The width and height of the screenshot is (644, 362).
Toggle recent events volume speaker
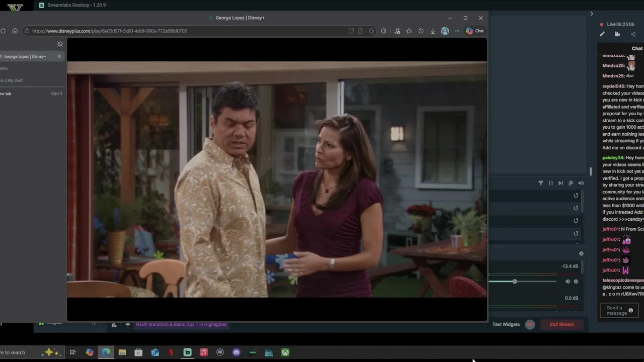(581, 183)
